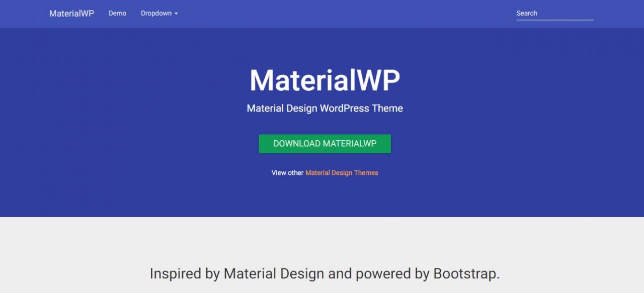
Task: Open the Material Design Themes link
Action: [342, 173]
